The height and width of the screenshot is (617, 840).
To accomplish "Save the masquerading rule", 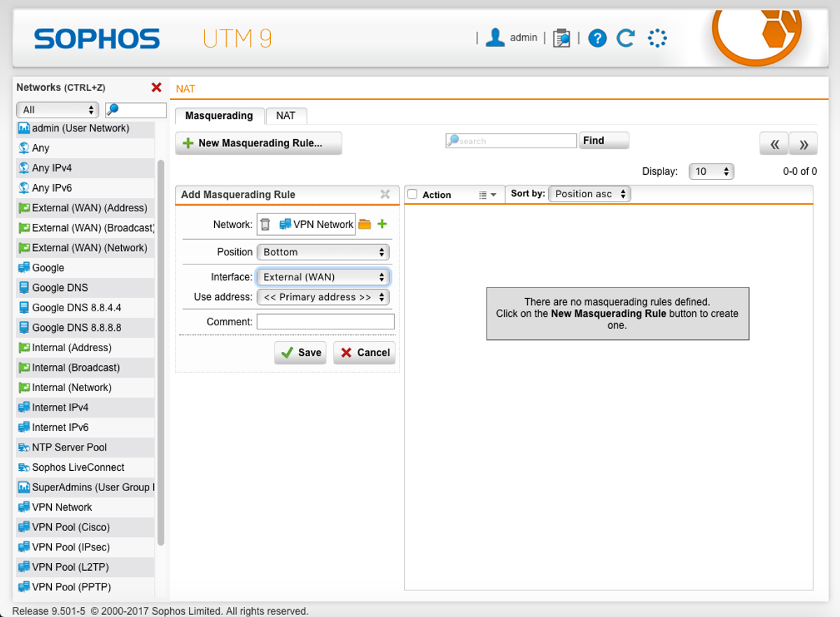I will [x=300, y=353].
